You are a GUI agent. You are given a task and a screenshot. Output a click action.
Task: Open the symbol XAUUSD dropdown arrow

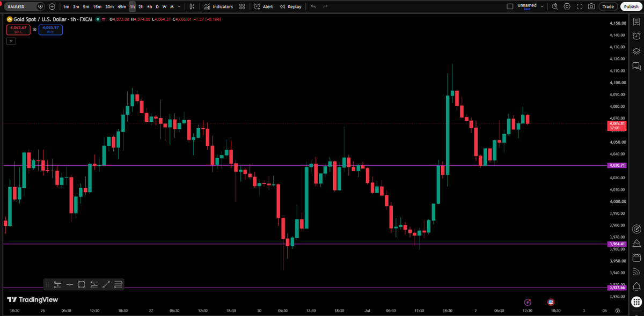pyautogui.click(x=40, y=6)
